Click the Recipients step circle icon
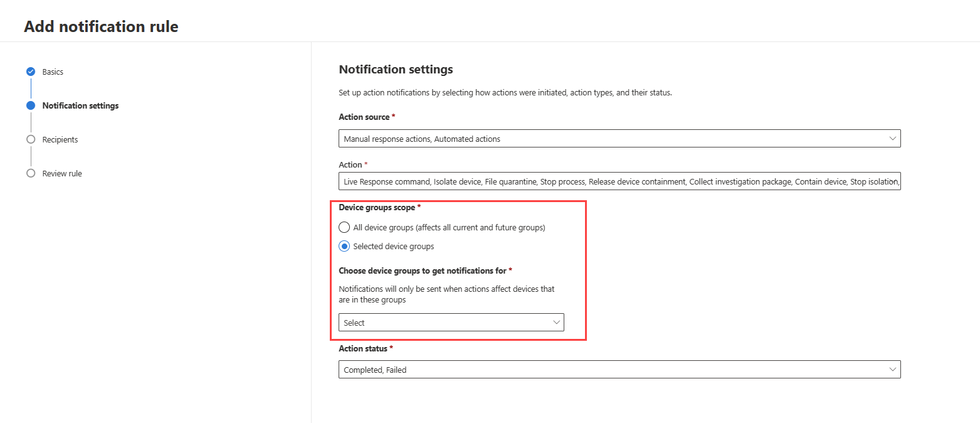This screenshot has height=423, width=980. click(x=31, y=139)
